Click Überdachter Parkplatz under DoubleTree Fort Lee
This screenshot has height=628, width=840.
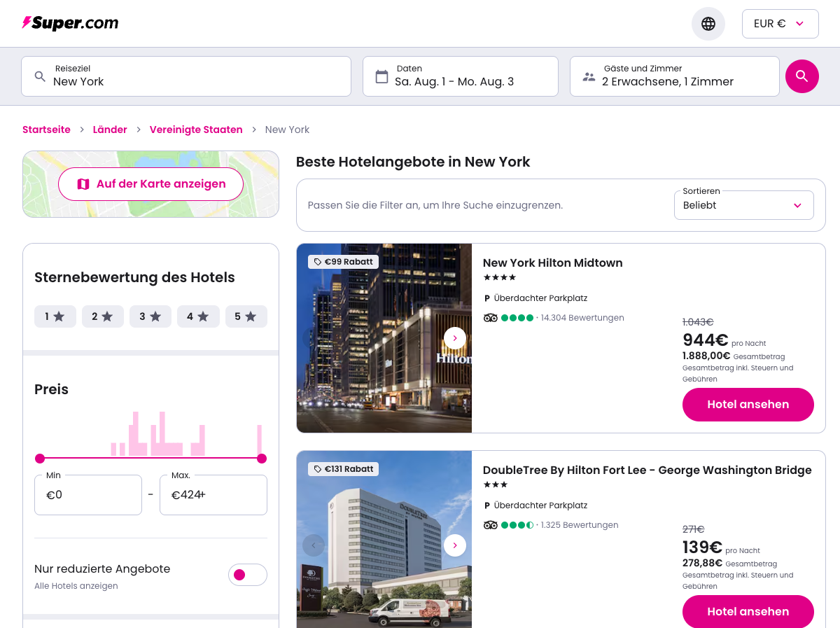click(x=535, y=505)
